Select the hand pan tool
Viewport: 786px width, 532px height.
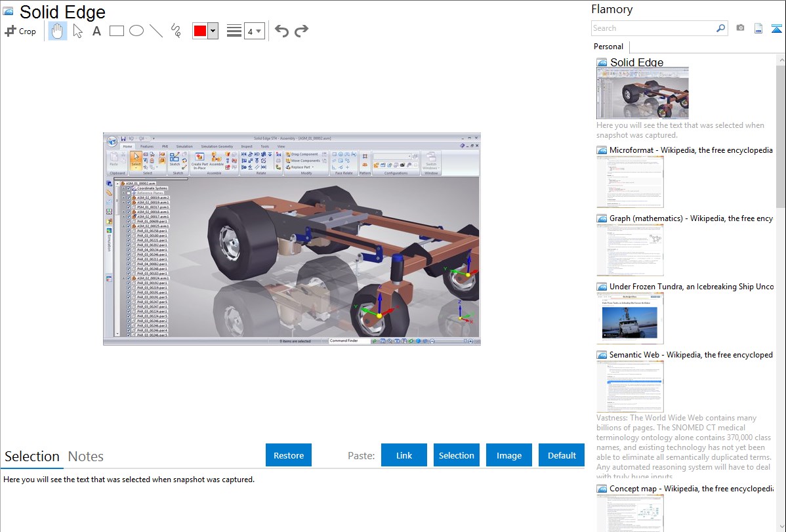pyautogui.click(x=57, y=31)
